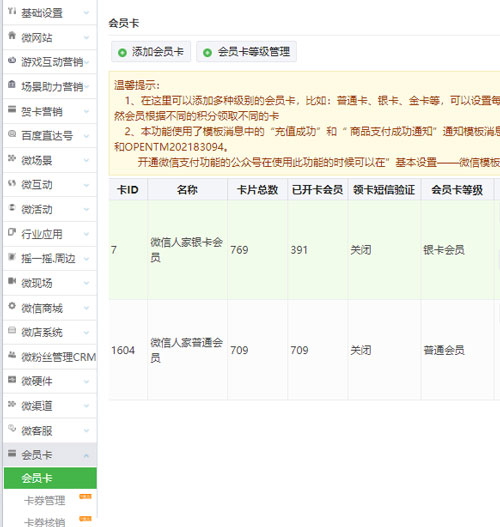Click the 贺卡营销 card icon
The image size is (500, 527).
click(12, 109)
